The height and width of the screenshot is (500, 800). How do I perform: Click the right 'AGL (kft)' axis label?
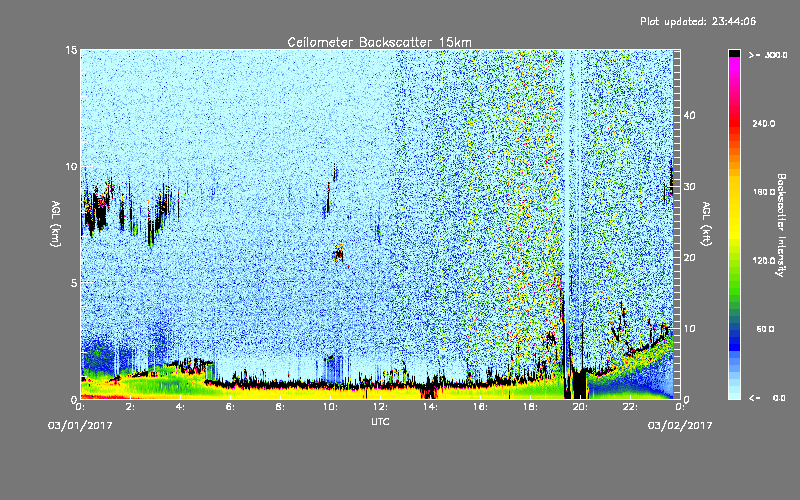click(706, 223)
